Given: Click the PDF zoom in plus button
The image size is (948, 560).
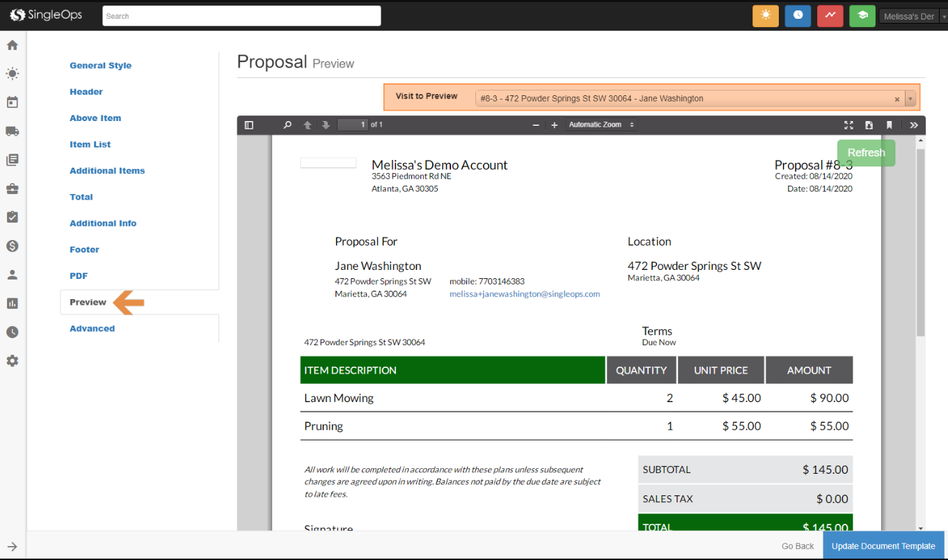Looking at the screenshot, I should [x=555, y=125].
